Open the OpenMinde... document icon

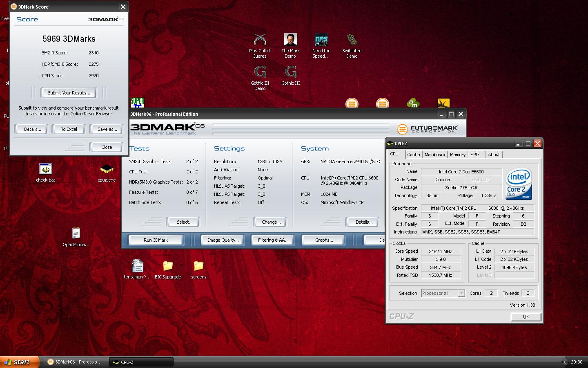pyautogui.click(x=76, y=237)
